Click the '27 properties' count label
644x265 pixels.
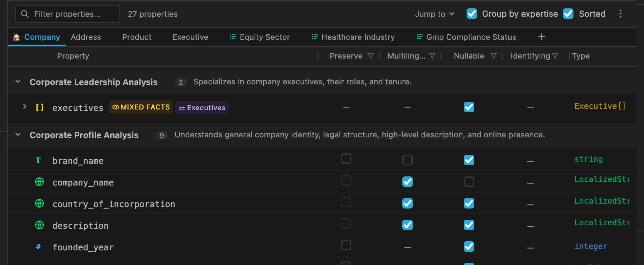pos(153,14)
